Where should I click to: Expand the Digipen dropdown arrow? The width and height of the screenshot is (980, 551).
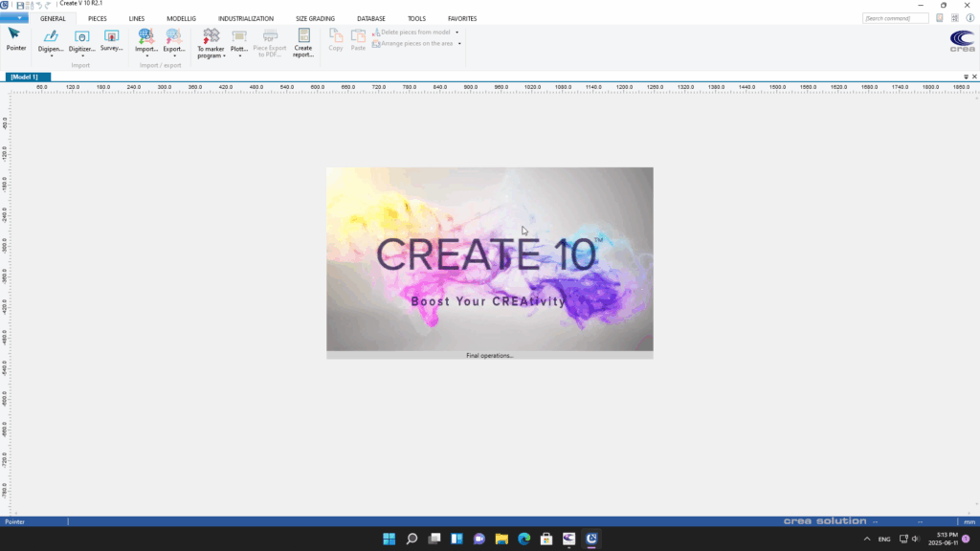point(51,56)
